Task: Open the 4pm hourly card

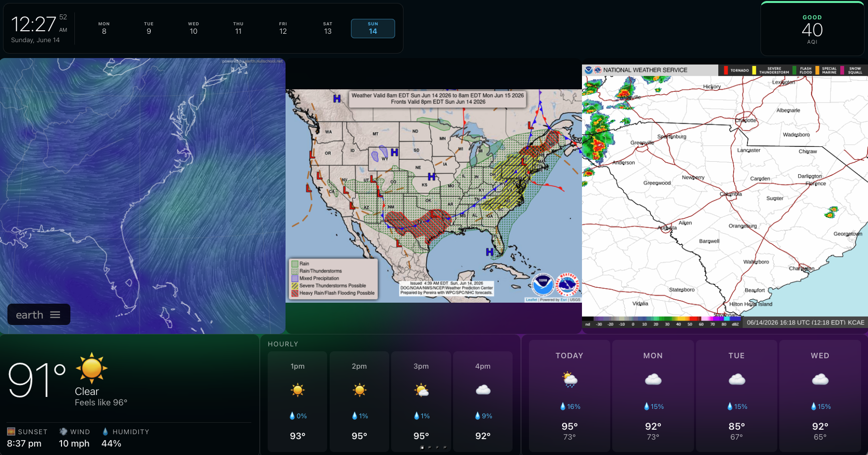Action: tap(483, 401)
